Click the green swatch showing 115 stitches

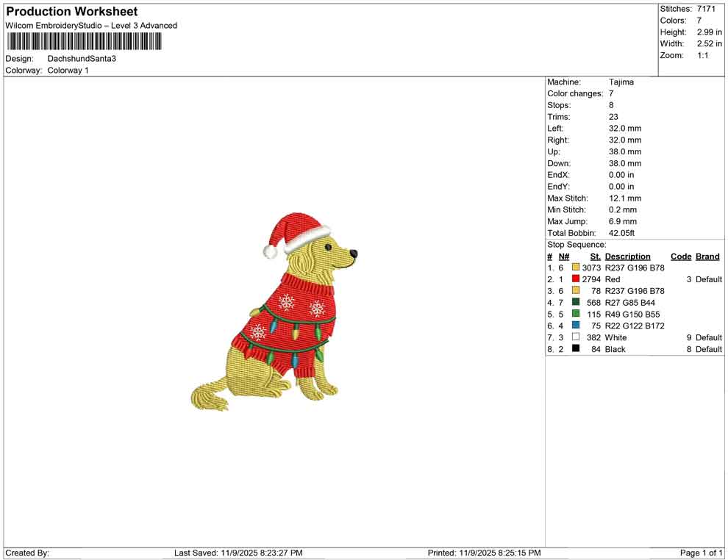tap(576, 315)
